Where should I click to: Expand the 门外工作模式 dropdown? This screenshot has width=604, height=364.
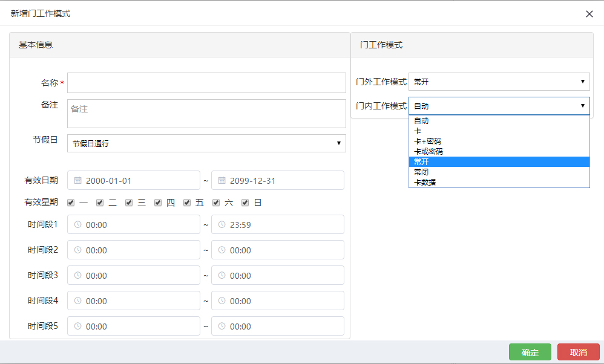[x=499, y=82]
